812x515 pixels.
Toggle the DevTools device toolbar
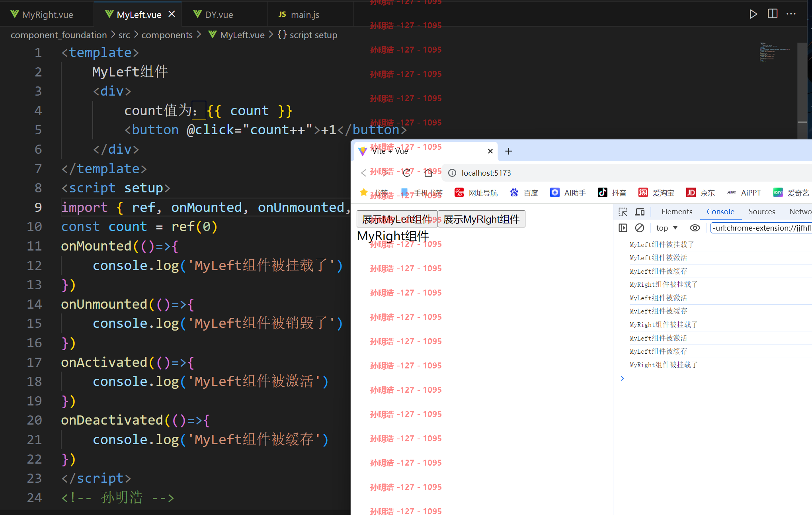(x=640, y=212)
